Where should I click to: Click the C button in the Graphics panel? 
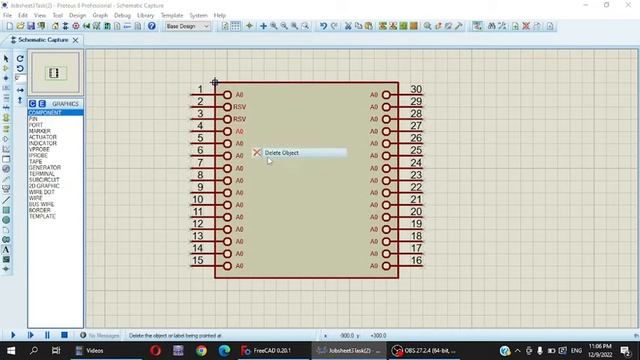click(x=33, y=104)
